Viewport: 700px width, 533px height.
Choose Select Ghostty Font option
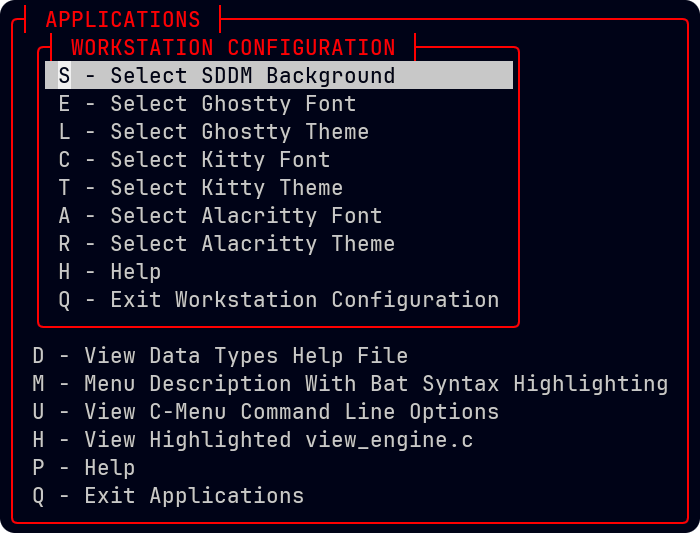tap(232, 104)
